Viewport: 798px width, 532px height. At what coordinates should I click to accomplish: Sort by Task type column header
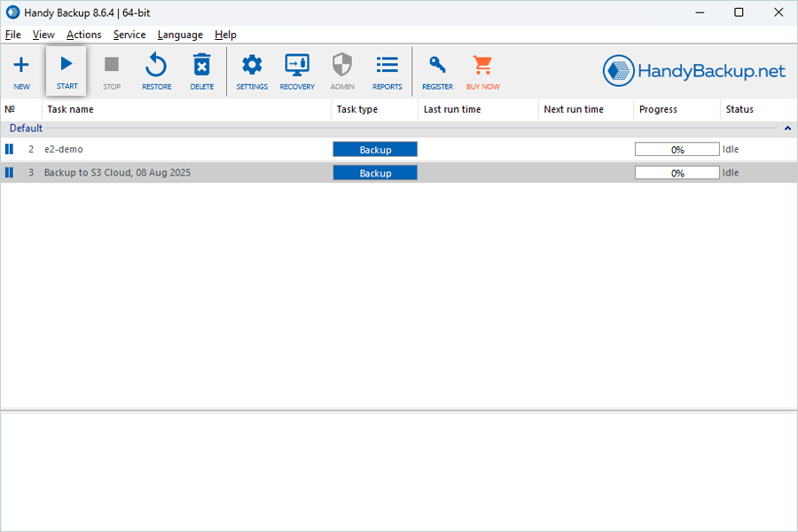pos(374,109)
